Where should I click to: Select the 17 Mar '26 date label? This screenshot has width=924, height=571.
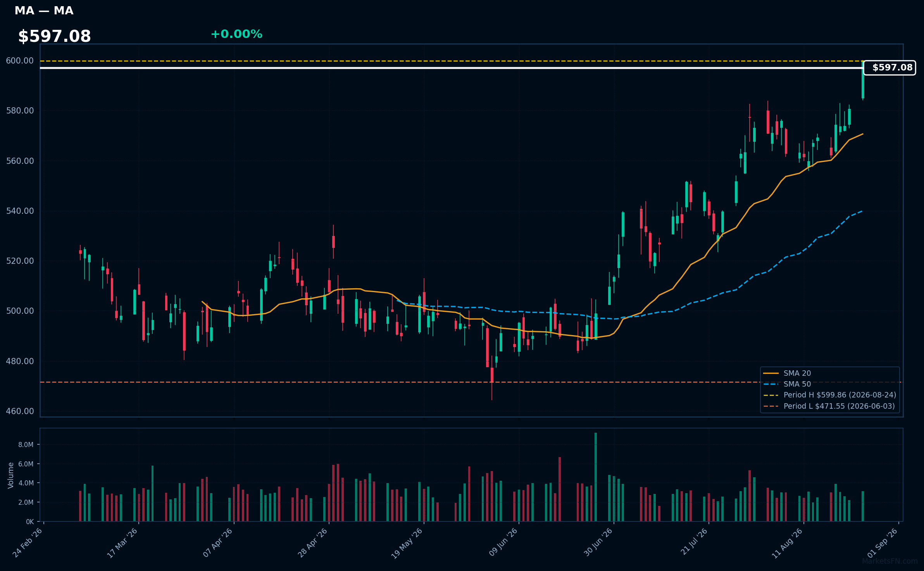[122, 543]
